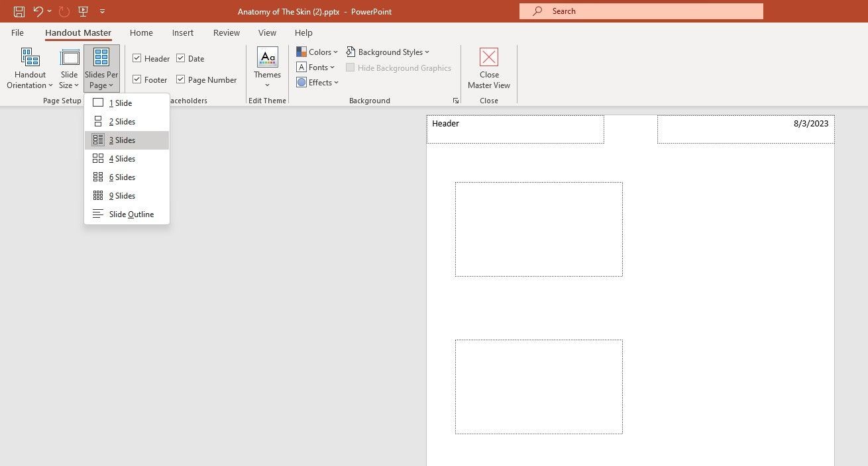This screenshot has width=868, height=466.
Task: Close Master View
Action: click(489, 68)
